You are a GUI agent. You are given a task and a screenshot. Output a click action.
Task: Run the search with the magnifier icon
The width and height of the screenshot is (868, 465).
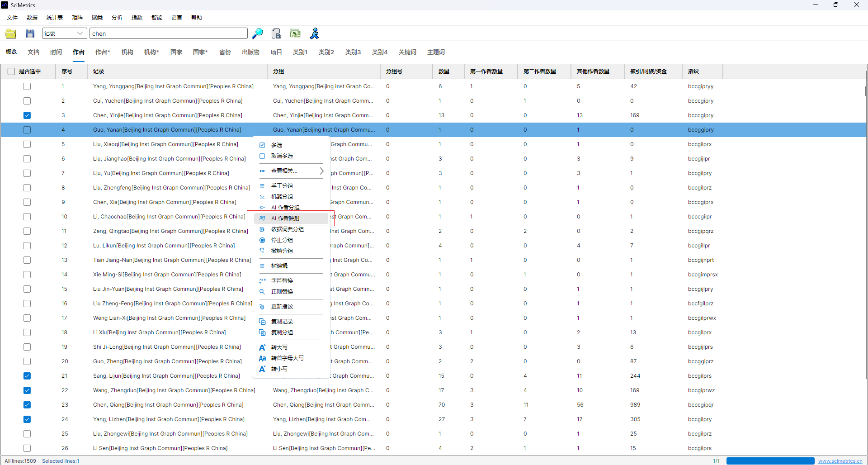[257, 33]
